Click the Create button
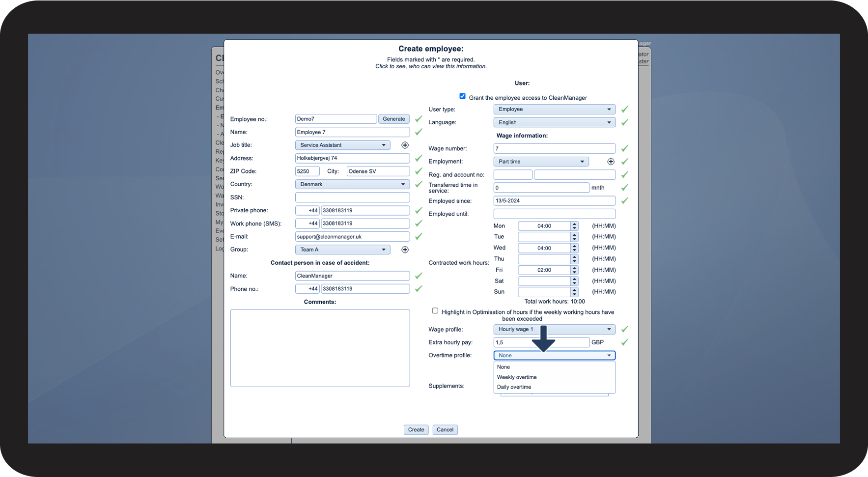 (x=416, y=430)
